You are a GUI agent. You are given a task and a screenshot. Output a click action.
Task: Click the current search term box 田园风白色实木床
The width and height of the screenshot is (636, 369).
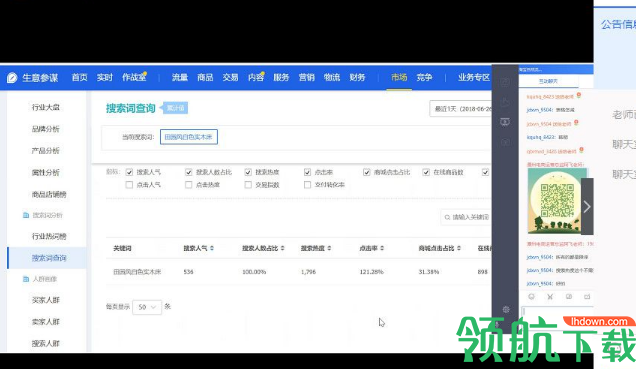tap(189, 137)
